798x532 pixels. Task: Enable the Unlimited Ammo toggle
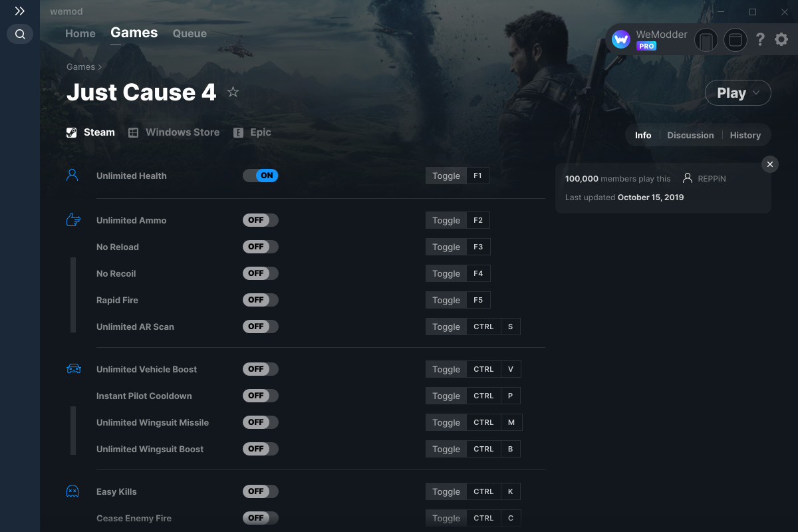pyautogui.click(x=260, y=220)
